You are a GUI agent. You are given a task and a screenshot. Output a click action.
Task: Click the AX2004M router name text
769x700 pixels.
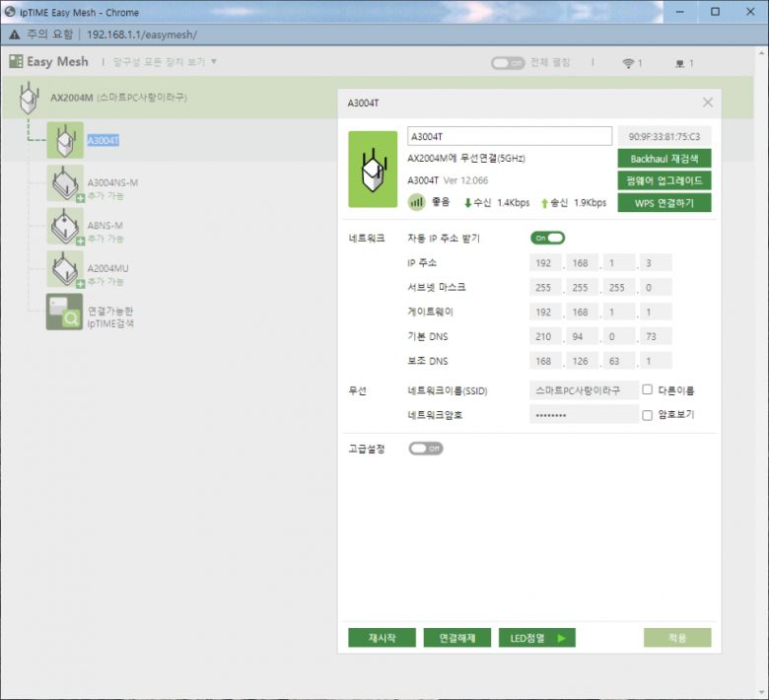click(72, 98)
